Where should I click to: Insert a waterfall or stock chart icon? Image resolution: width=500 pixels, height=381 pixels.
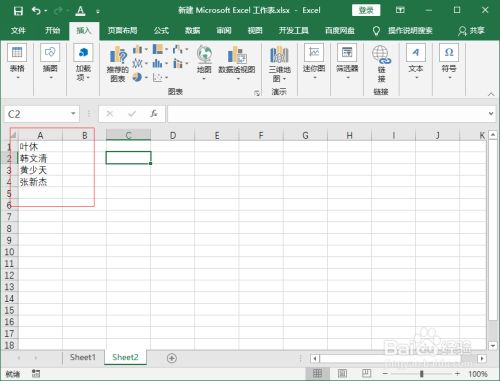pos(178,49)
